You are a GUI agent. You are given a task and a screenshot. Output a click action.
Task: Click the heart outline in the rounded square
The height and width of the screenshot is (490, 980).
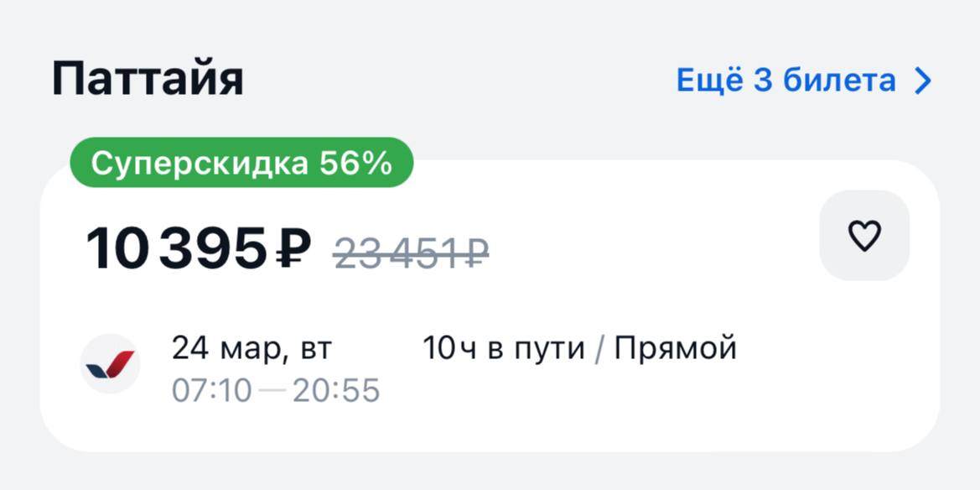coord(864,235)
